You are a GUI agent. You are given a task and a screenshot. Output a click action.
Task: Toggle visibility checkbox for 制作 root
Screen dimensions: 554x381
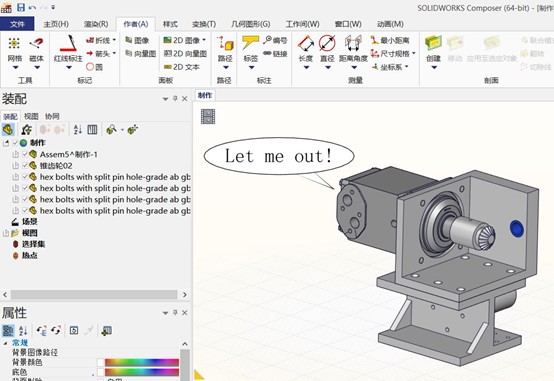[x=15, y=143]
